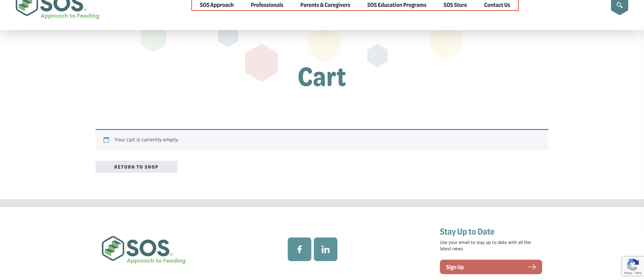Open the search magnifier icon
Viewport: 644px width, 280px height.
(619, 5)
